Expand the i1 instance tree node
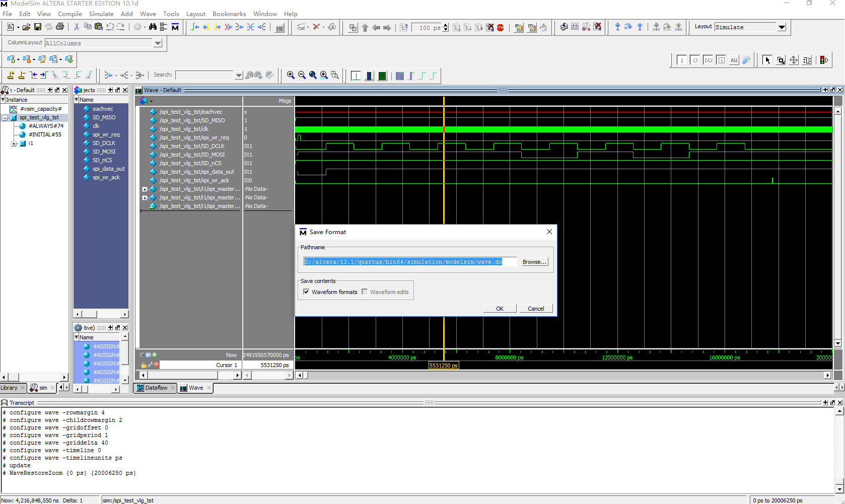This screenshot has width=845, height=504. [x=14, y=143]
